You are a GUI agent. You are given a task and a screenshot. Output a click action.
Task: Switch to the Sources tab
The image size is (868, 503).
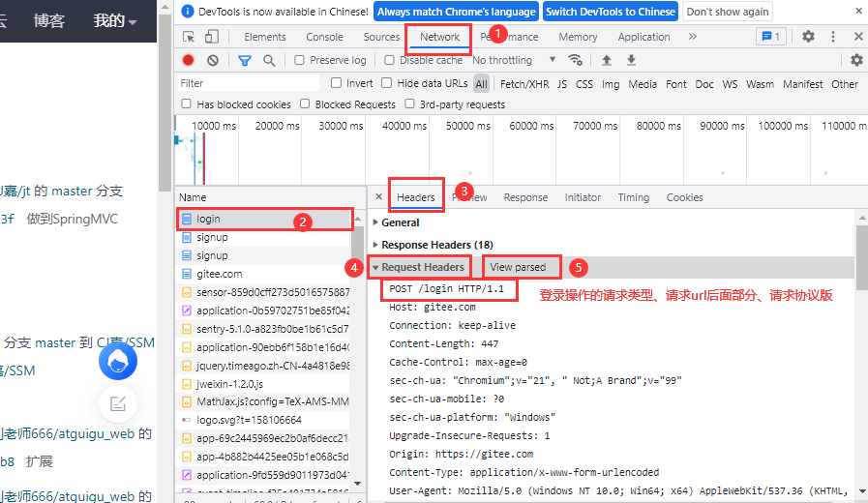pyautogui.click(x=381, y=37)
